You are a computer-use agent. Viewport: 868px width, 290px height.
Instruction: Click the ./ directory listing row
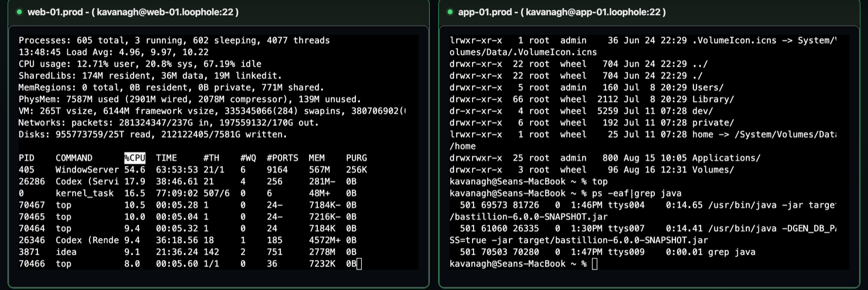tap(576, 76)
